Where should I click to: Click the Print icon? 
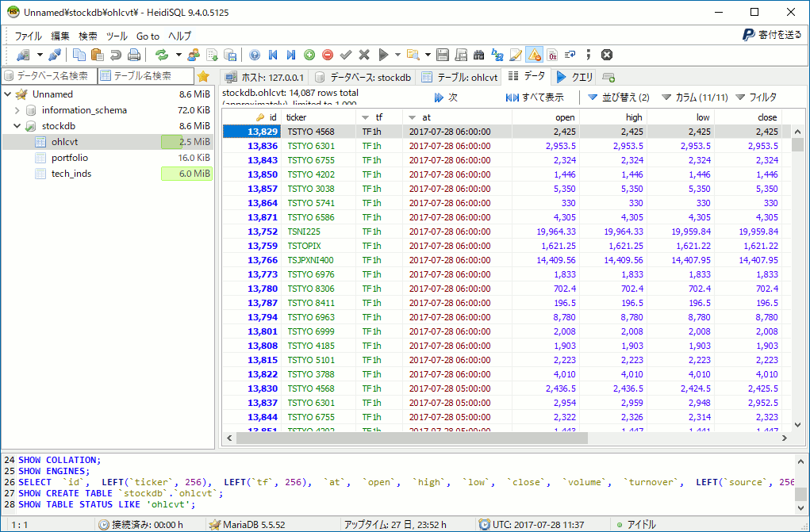click(x=134, y=55)
